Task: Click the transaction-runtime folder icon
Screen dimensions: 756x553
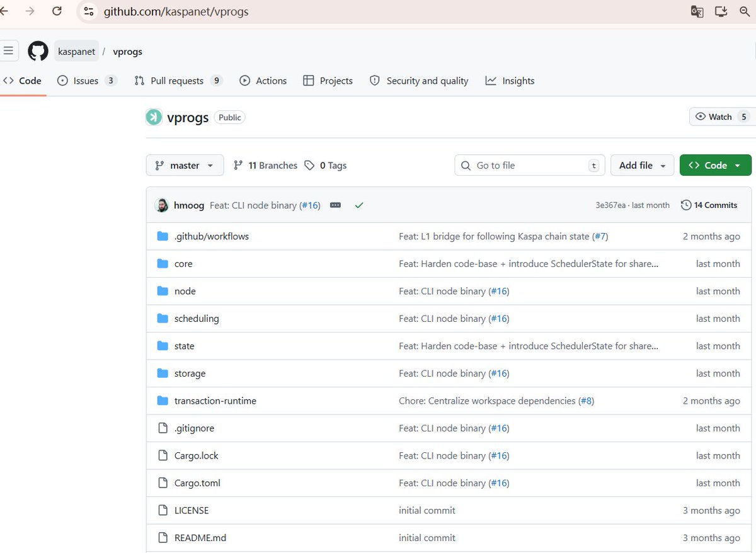Action: pos(163,401)
